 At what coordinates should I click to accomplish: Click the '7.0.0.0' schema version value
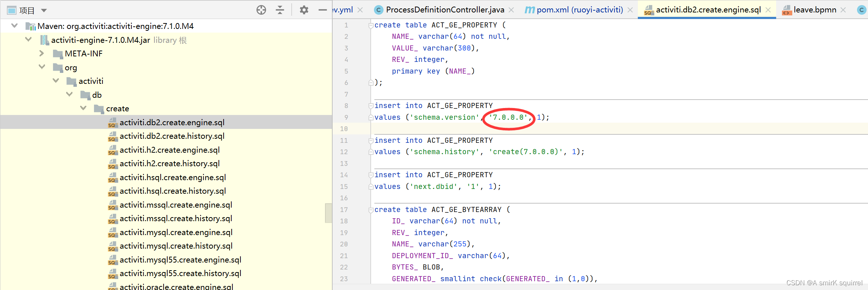pyautogui.click(x=508, y=118)
